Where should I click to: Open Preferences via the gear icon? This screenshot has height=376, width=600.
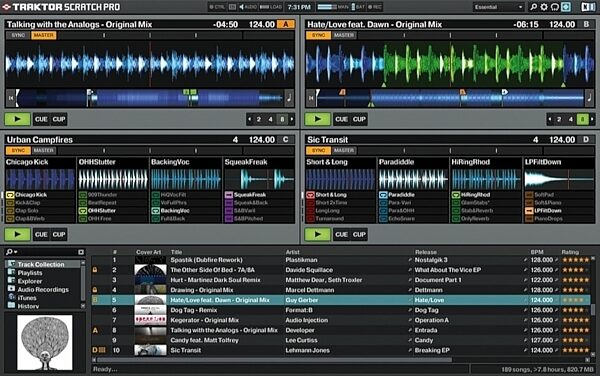pos(544,7)
